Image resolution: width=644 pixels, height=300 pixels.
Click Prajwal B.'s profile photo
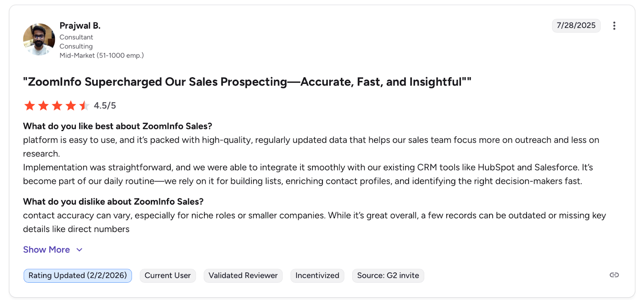39,39
